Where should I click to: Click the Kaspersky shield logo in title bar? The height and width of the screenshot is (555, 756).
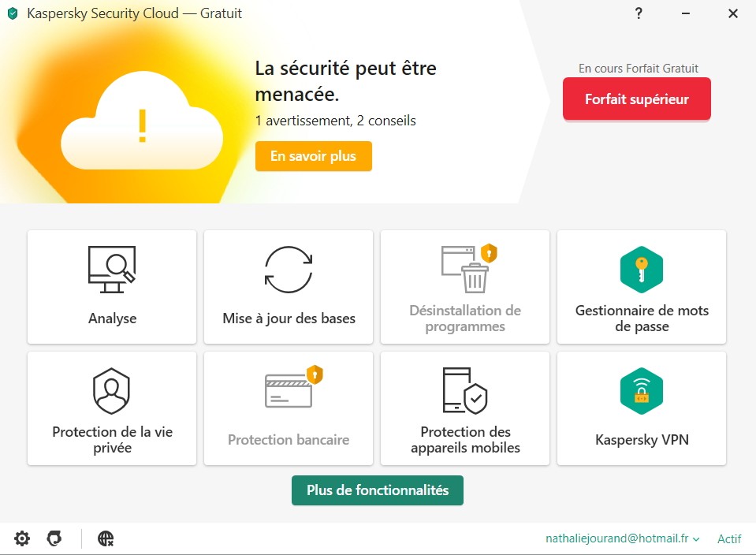[13, 13]
